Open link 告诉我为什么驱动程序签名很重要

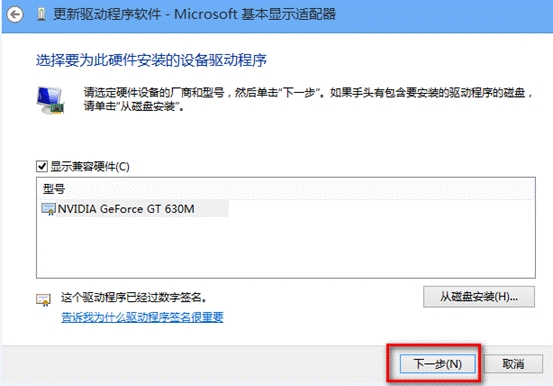click(142, 317)
